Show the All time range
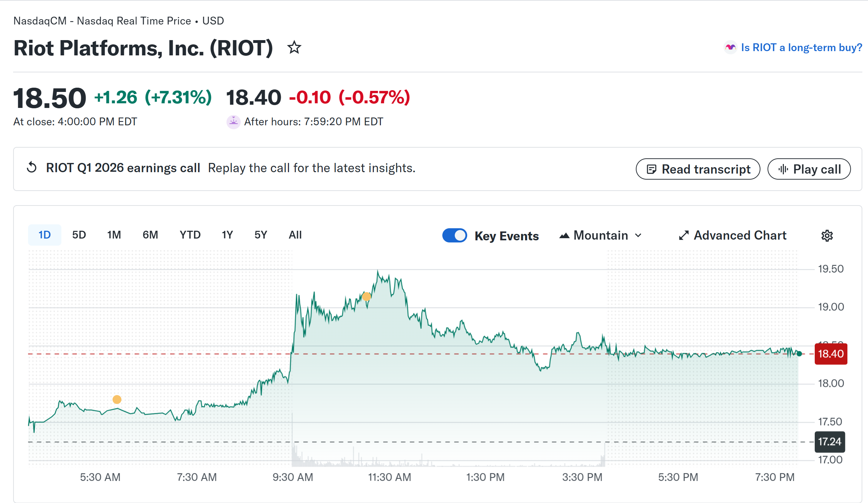 295,235
